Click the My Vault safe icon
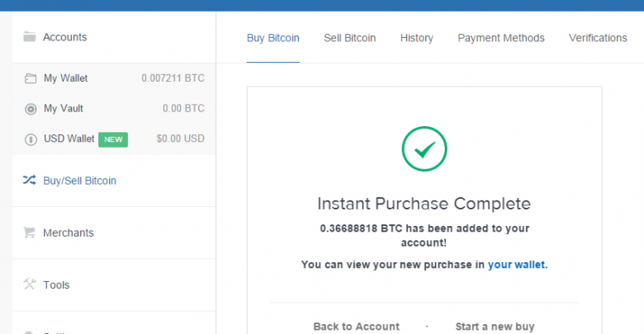This screenshot has height=334, width=644. [x=31, y=108]
